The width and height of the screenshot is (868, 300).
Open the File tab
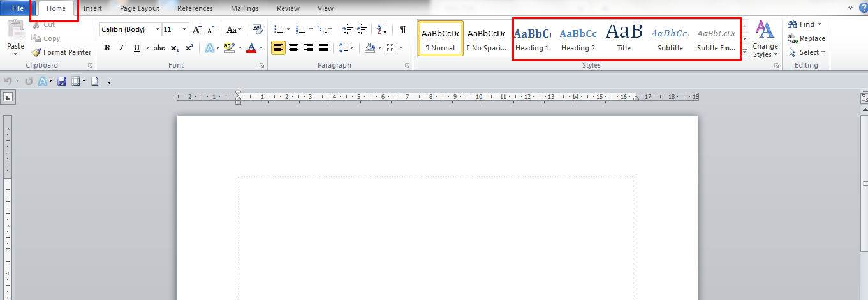pos(18,8)
